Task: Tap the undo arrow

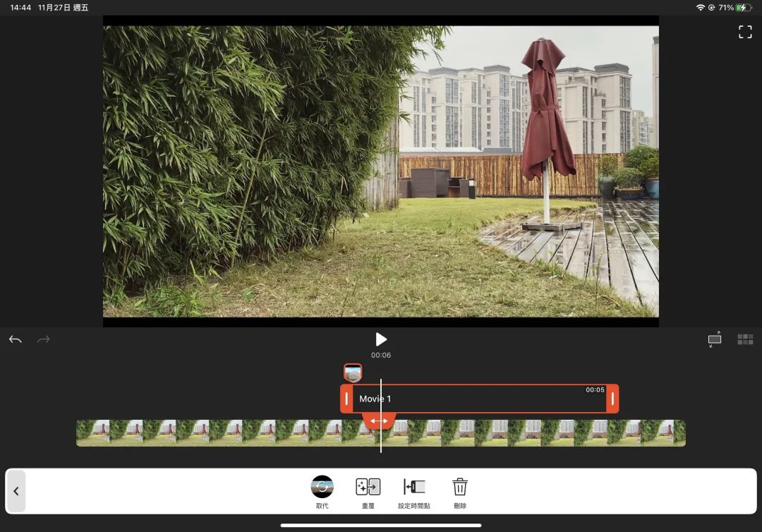Action: [15, 339]
